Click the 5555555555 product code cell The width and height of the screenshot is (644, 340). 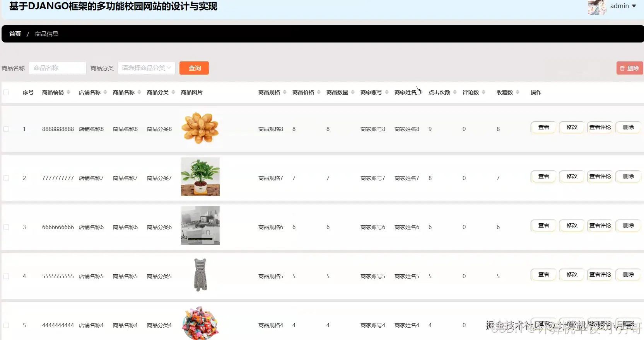pyautogui.click(x=58, y=276)
